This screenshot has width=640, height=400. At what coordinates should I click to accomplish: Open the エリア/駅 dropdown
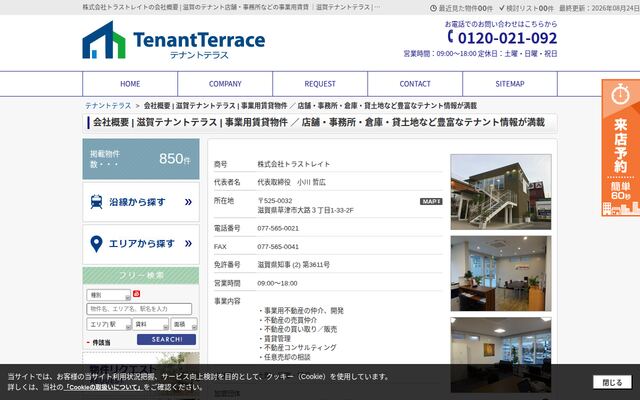(x=109, y=324)
